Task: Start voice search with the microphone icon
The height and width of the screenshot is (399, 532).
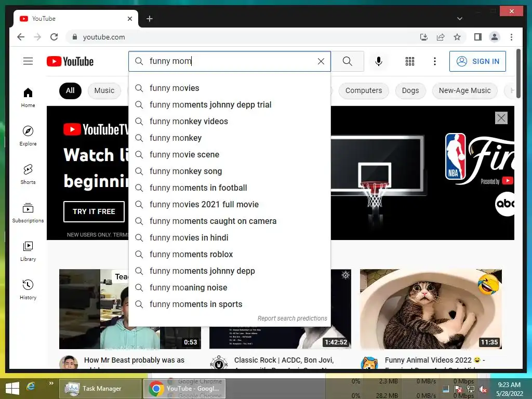Action: coord(379,61)
